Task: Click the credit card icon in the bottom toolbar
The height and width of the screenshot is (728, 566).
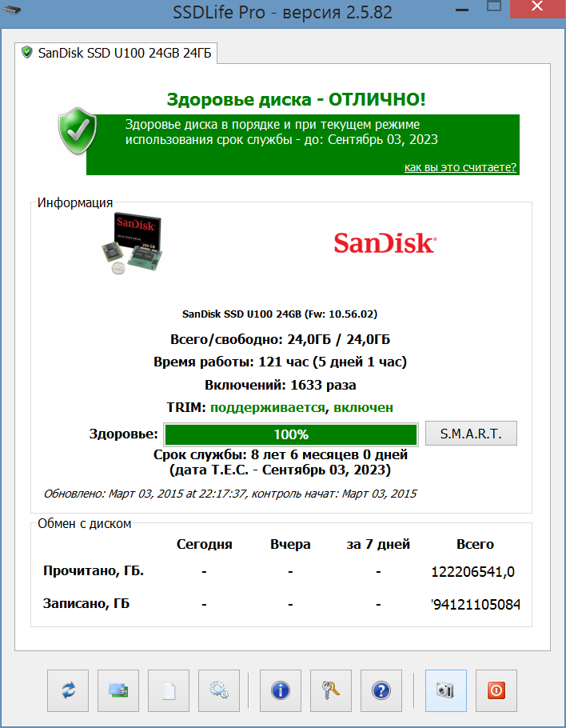Action: point(118,690)
